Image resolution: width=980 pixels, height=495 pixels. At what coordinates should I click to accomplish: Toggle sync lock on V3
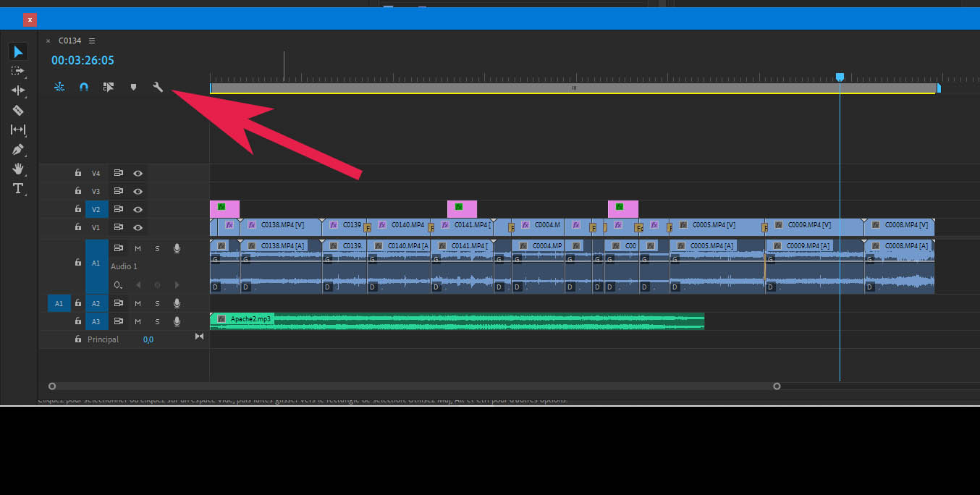(118, 191)
